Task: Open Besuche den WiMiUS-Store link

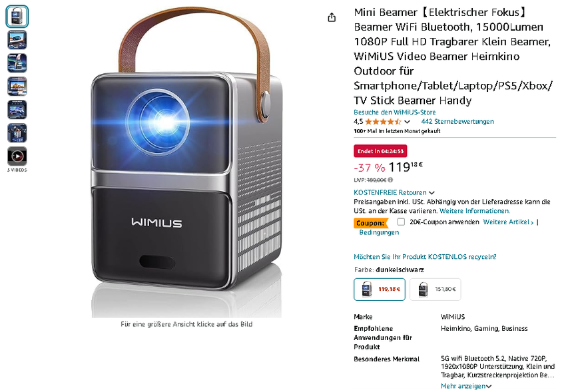Action: [395, 112]
